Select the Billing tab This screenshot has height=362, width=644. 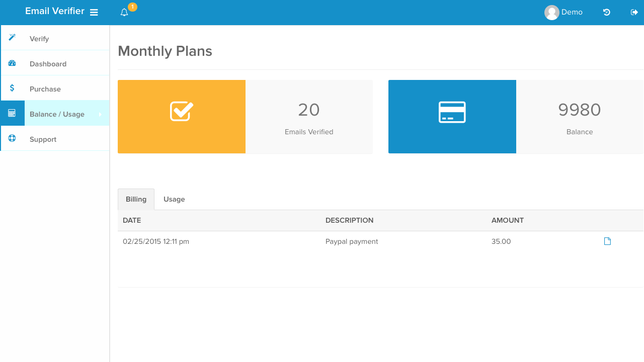pos(136,199)
